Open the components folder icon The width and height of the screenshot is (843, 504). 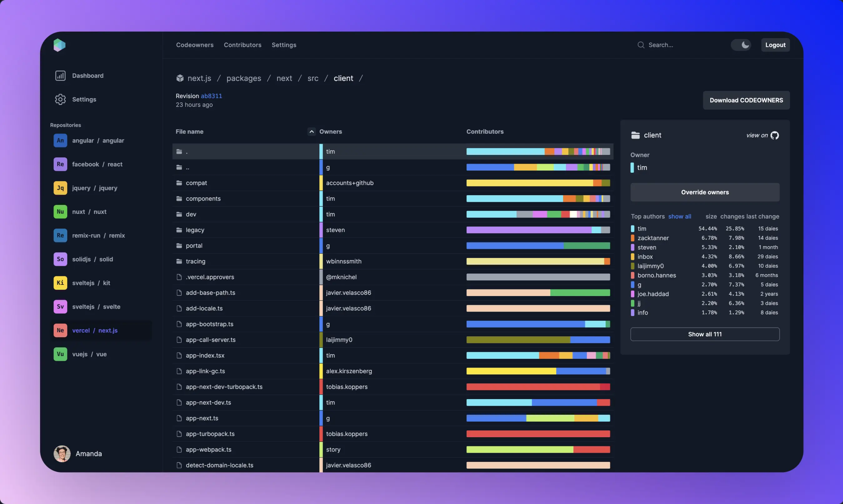179,199
